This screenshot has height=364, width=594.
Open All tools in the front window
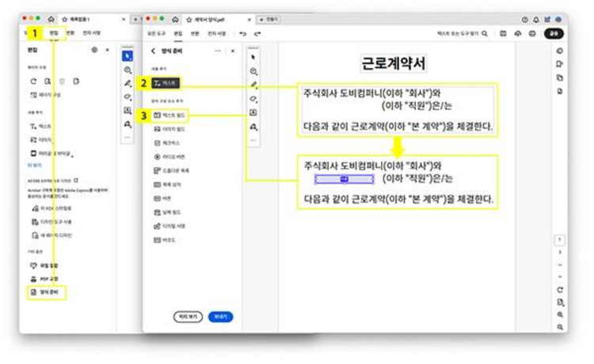click(157, 34)
